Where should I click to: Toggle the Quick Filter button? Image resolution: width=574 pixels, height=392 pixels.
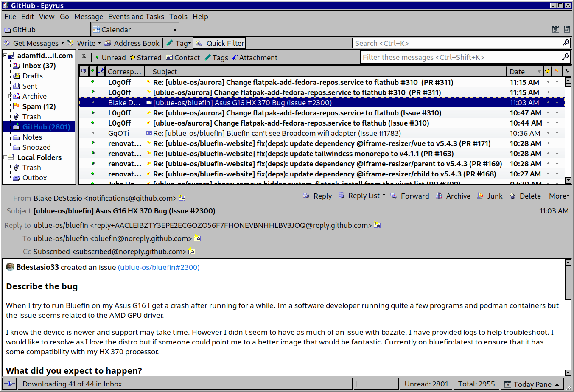[x=220, y=43]
